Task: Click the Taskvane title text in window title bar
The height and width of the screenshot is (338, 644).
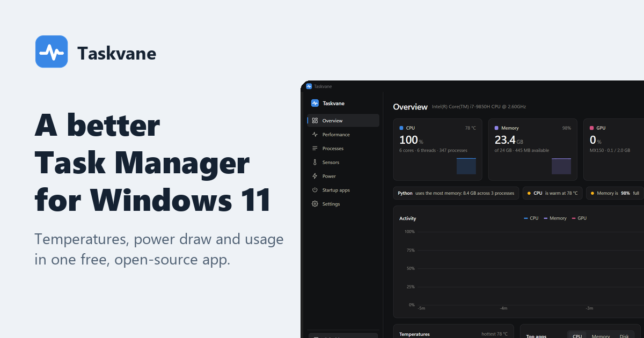Action: point(322,86)
